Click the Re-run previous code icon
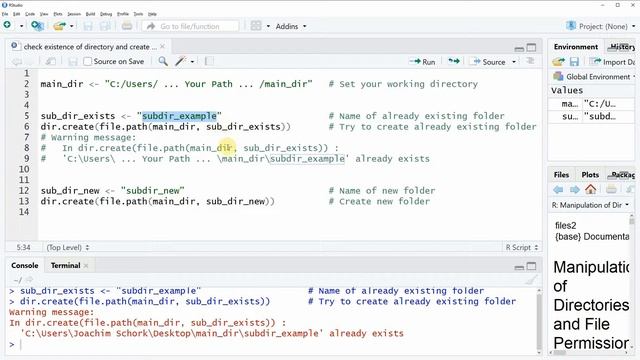 coord(453,61)
